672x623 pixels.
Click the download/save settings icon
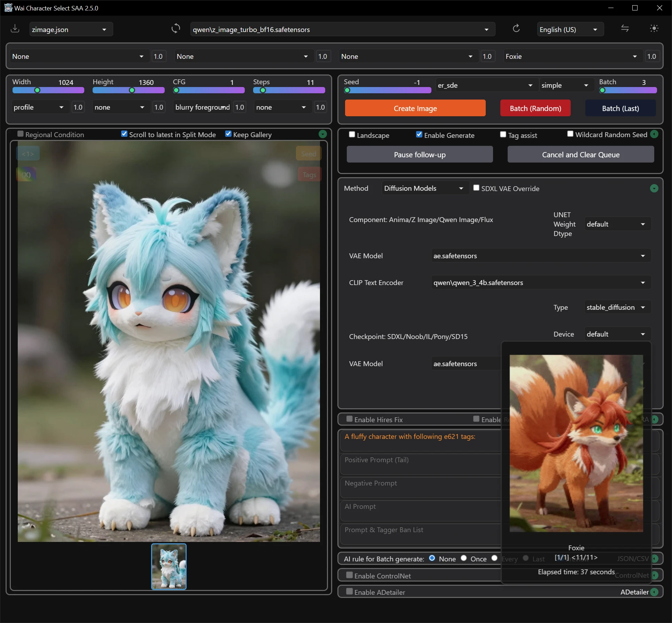(15, 29)
